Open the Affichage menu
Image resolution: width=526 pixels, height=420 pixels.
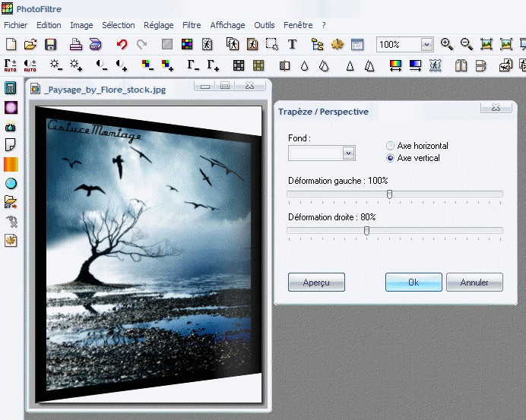[x=227, y=25]
